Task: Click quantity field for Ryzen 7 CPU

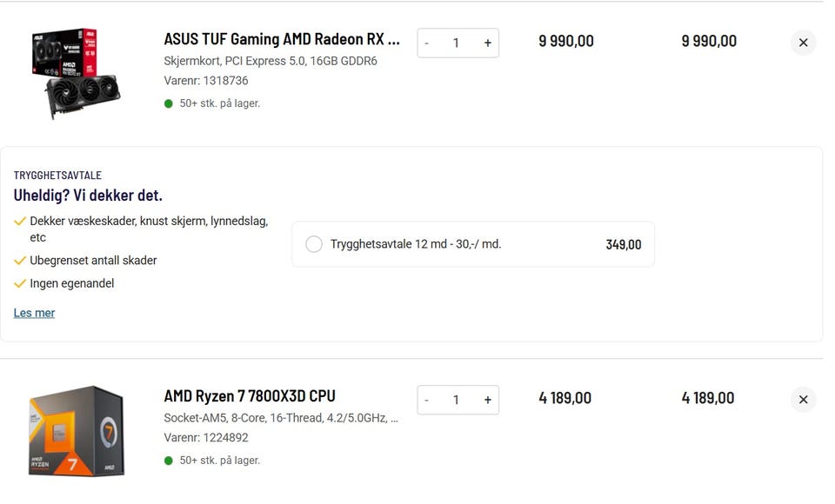Action: coord(457,401)
